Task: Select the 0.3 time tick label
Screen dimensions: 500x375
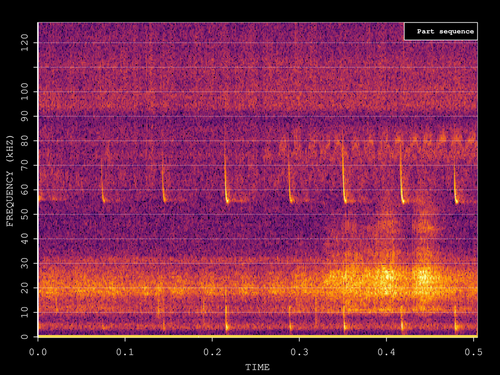Action: click(299, 352)
